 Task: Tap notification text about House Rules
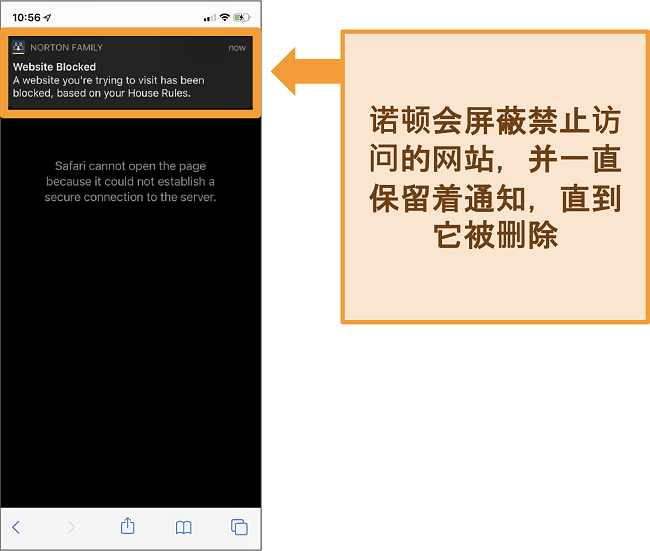pos(109,87)
